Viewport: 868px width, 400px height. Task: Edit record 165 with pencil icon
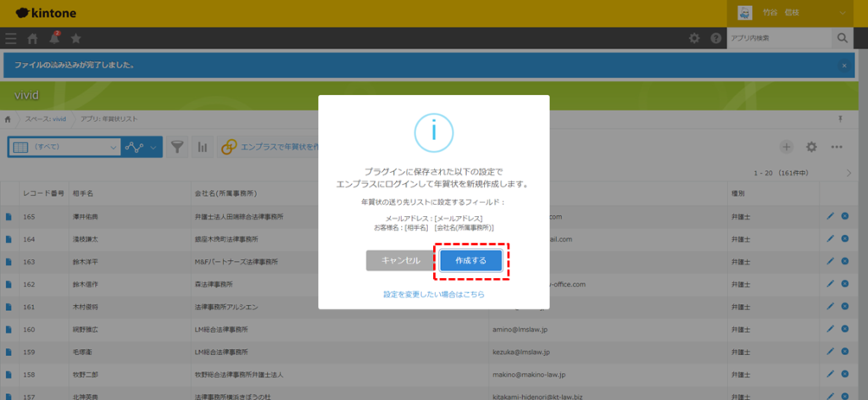[x=831, y=217]
